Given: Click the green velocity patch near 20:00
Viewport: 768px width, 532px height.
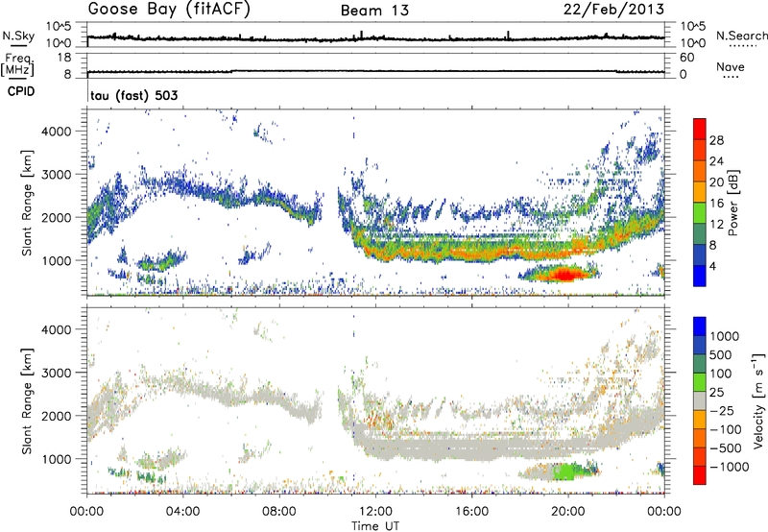Looking at the screenshot, I should tap(565, 472).
